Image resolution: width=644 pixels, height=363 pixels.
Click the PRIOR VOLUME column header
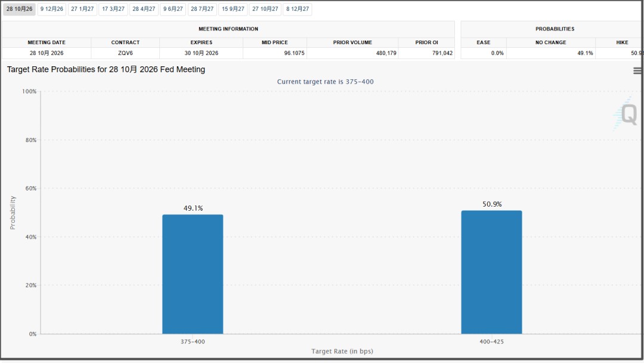pos(352,42)
